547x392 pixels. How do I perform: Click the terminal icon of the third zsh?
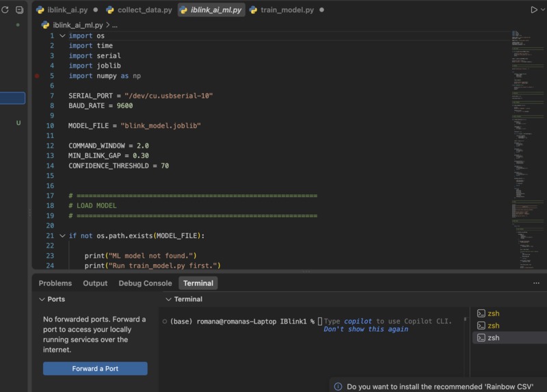tap(481, 338)
